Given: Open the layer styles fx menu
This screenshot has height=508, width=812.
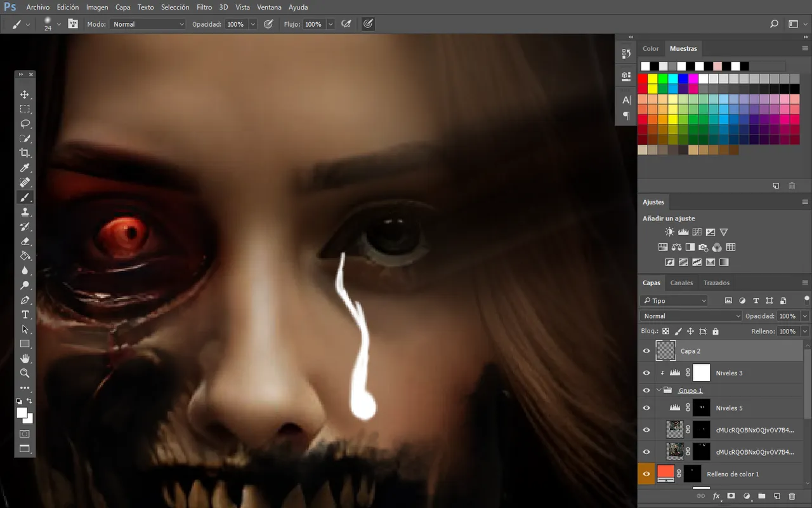Looking at the screenshot, I should 716,496.
